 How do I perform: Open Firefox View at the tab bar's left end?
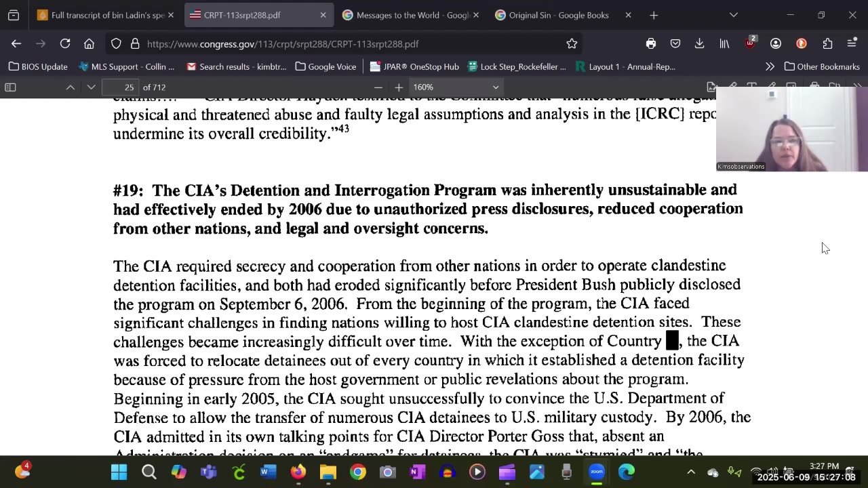tap(14, 15)
